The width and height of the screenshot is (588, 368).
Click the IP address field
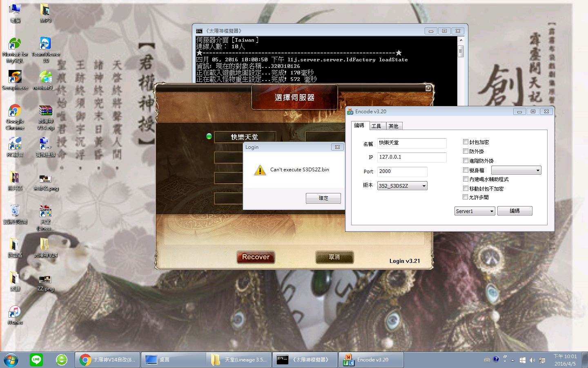pyautogui.click(x=412, y=157)
